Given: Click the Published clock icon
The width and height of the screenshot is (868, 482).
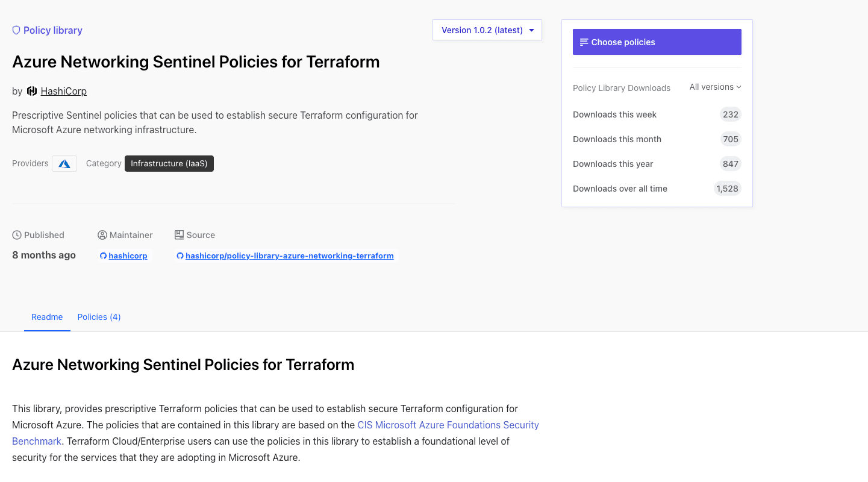Looking at the screenshot, I should tap(17, 235).
